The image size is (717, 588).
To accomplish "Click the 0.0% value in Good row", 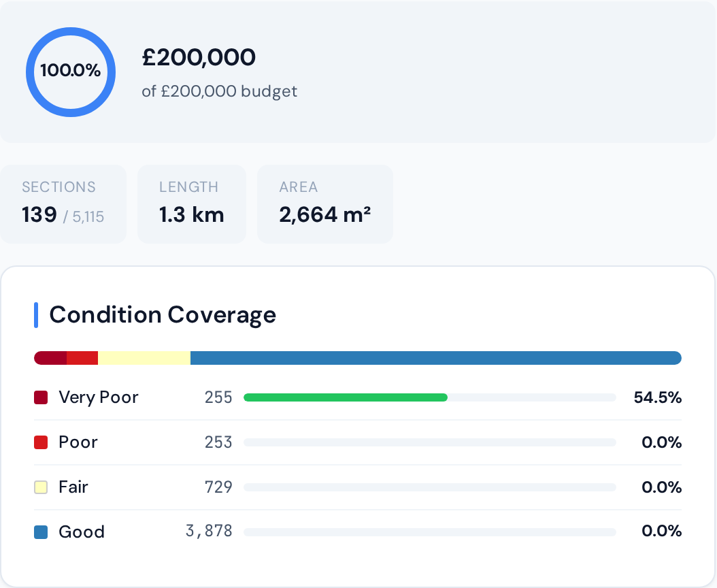I will [662, 531].
